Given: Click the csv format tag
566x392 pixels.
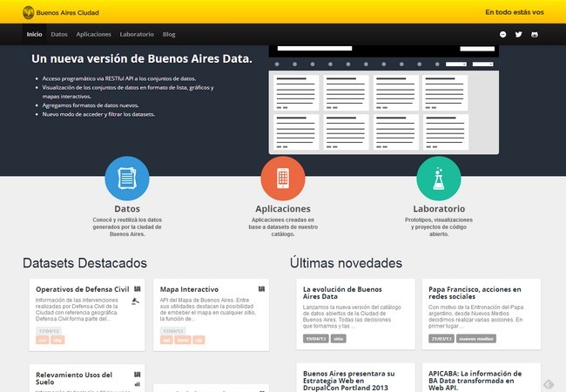Looking at the screenshot, I should click(43, 340).
